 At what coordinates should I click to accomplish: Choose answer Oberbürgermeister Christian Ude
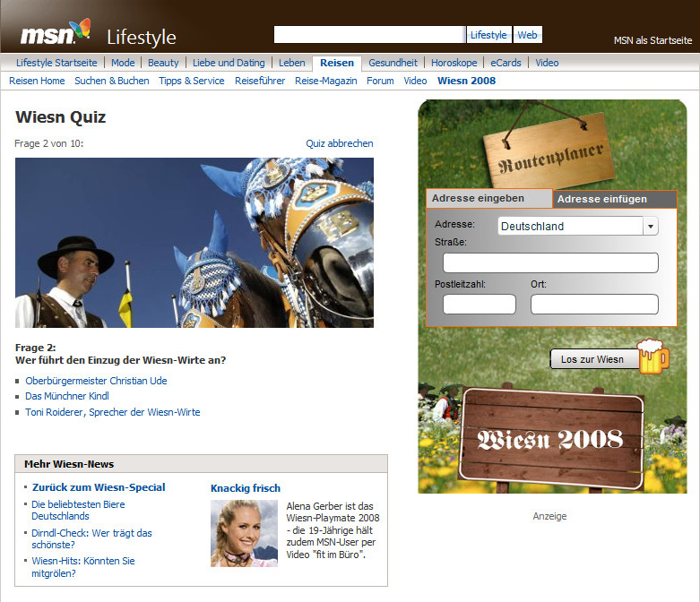(x=96, y=381)
